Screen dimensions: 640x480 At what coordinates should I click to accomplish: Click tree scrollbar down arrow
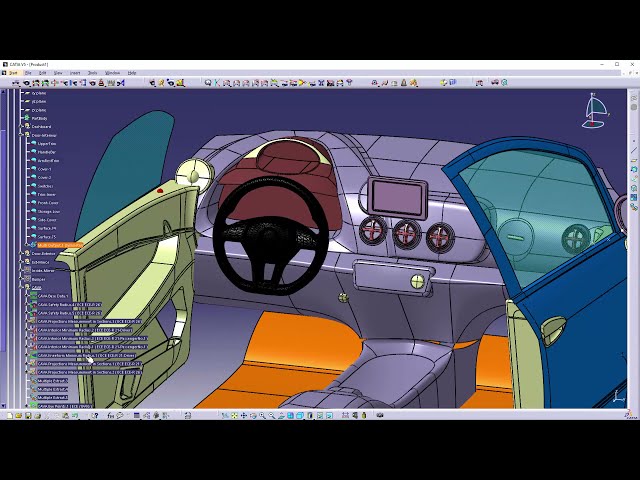tap(3, 406)
